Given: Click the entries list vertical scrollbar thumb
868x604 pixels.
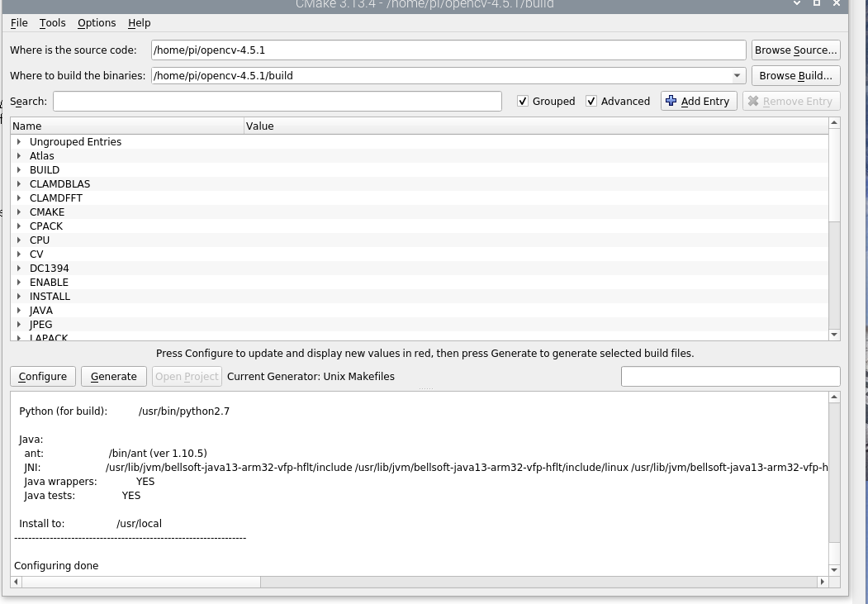Looking at the screenshot, I should point(834,175).
